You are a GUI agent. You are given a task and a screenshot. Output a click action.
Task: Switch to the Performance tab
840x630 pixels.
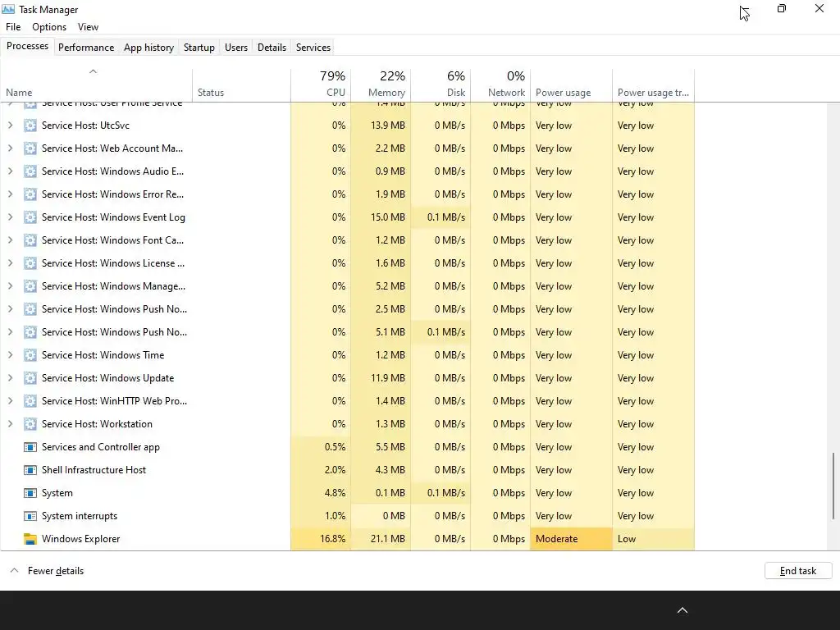[x=86, y=47]
